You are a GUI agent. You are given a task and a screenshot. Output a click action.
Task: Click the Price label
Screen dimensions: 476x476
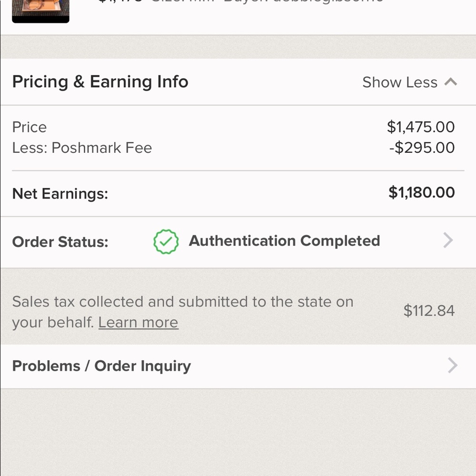[30, 127]
